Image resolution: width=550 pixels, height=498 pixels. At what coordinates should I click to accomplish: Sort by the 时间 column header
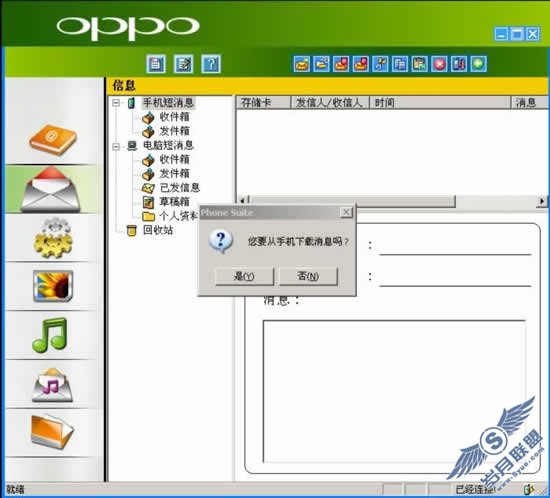[440, 103]
